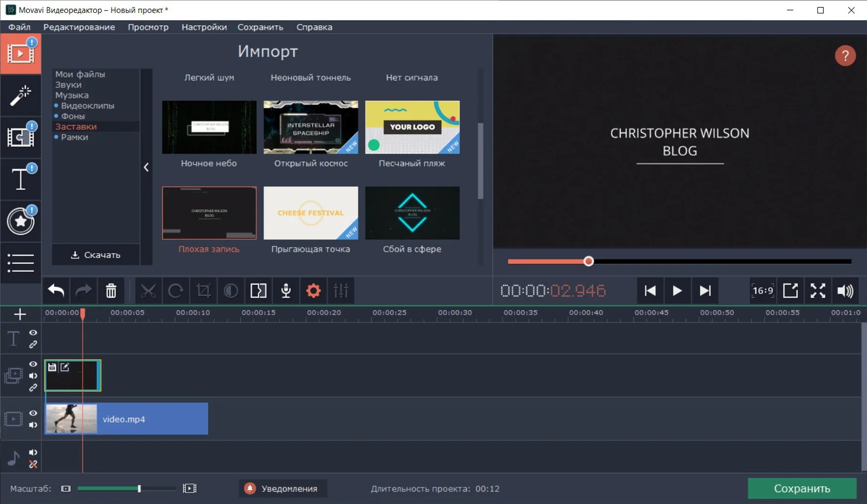
Task: Mute the overlay track speaker
Action: click(33, 376)
